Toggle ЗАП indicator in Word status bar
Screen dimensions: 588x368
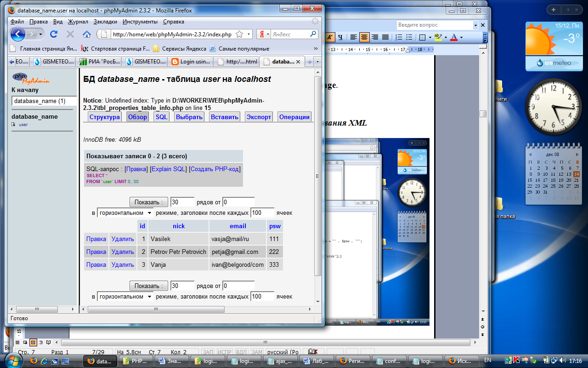[208, 352]
